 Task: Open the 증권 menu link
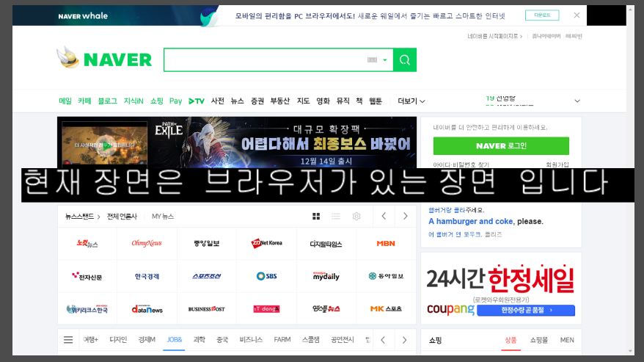[x=257, y=101]
